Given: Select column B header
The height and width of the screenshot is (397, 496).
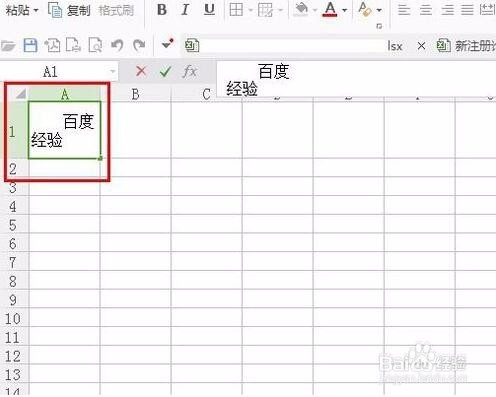Looking at the screenshot, I should pos(135,94).
